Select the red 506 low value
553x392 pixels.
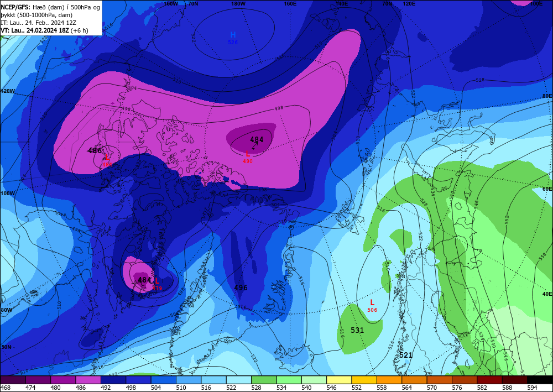(372, 310)
